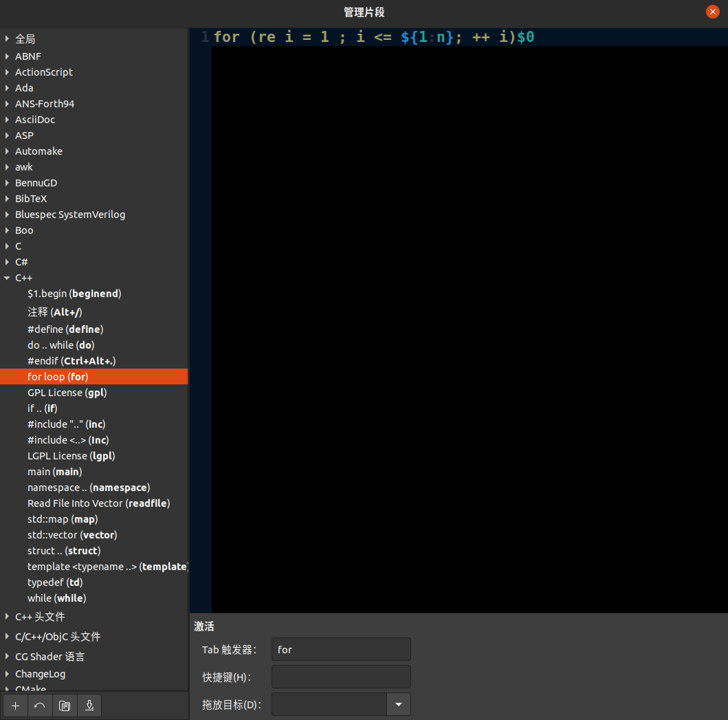728x720 pixels.
Task: Expand the ActionScript category
Action: (x=7, y=72)
